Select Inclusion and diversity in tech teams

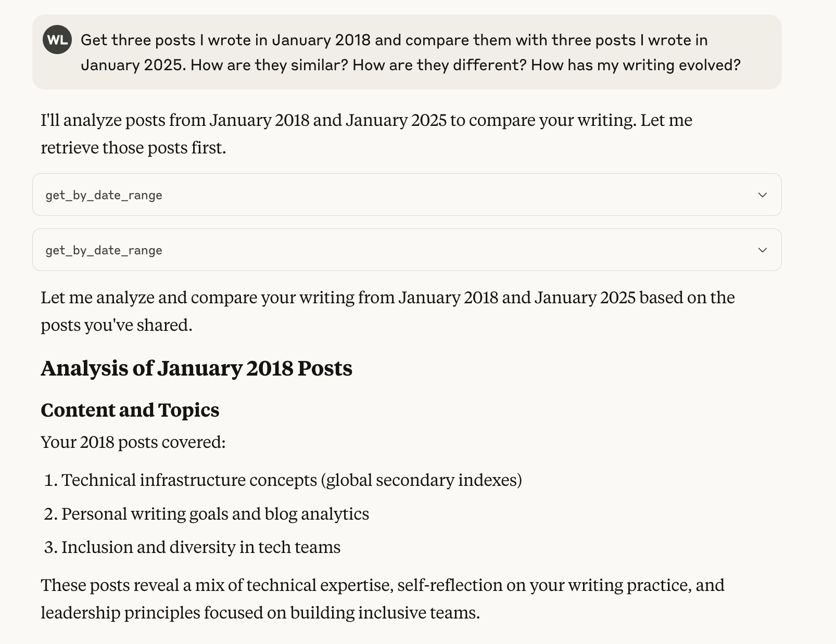201,547
